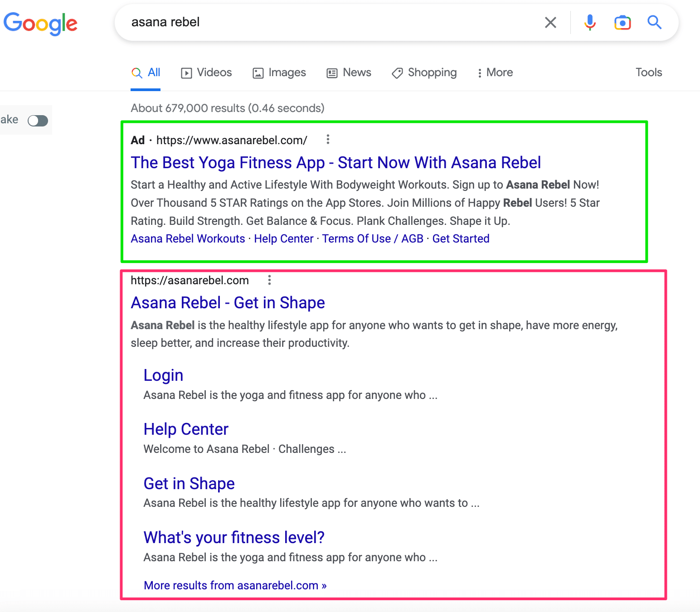
Task: Click the Google logo
Action: click(x=40, y=24)
